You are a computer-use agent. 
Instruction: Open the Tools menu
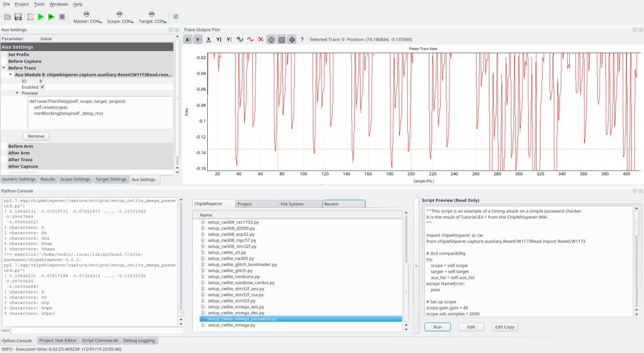pos(39,4)
